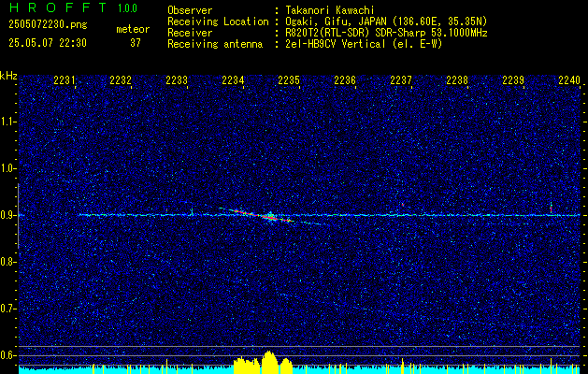Viewport: 588px width, 374px height.
Task: Click the R820T2(RTL-SDR) SDR-Sharp receiver text
Action: pos(386,33)
